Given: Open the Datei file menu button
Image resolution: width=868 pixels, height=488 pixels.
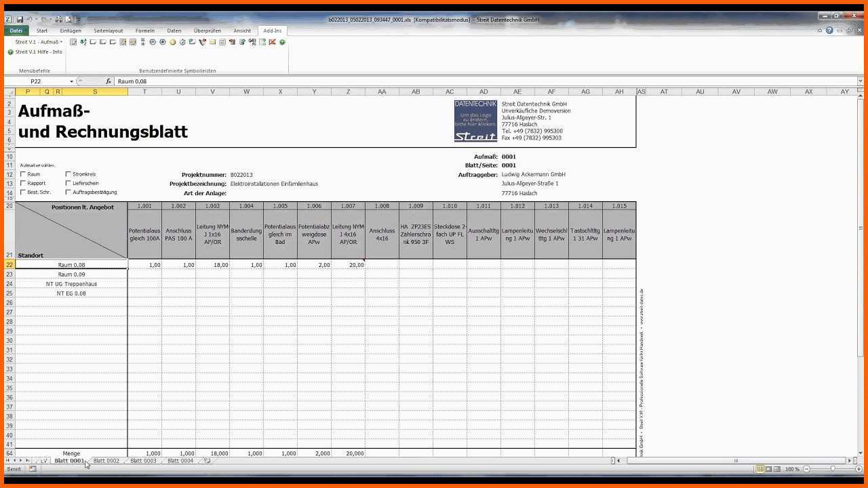Looking at the screenshot, I should click(16, 30).
